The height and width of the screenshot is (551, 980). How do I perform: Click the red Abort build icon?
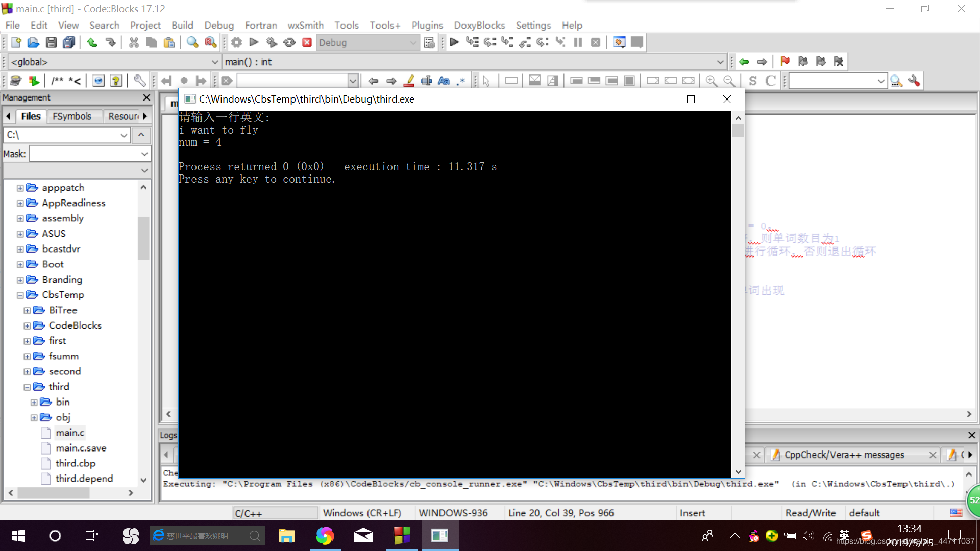pyautogui.click(x=307, y=42)
